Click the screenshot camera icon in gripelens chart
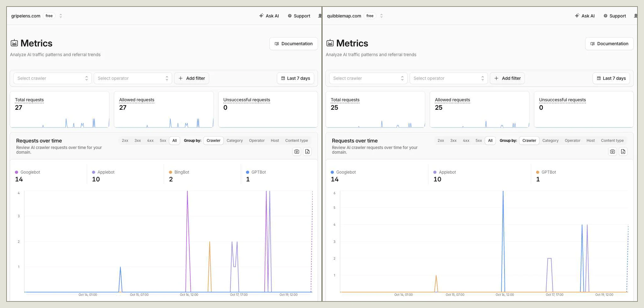644x308 pixels. click(297, 152)
